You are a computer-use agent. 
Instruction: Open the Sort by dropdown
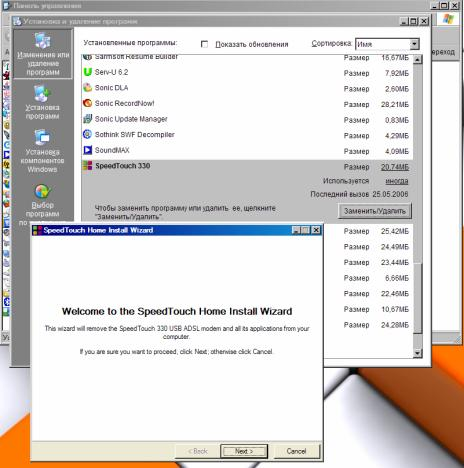click(414, 44)
